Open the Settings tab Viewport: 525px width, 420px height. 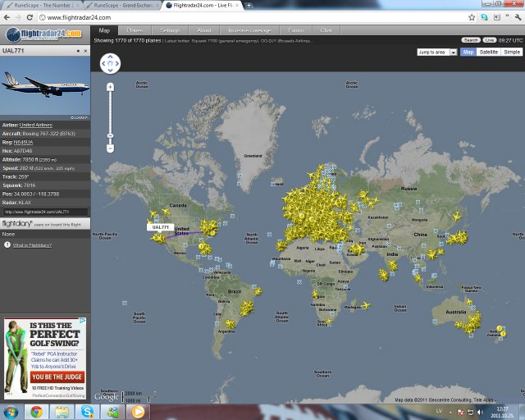[170, 30]
